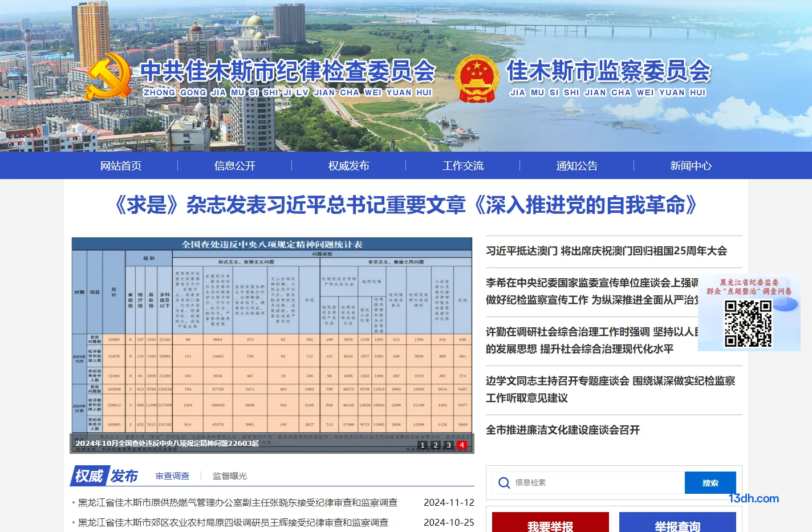Switch to 监督曝光 tab

(x=230, y=476)
